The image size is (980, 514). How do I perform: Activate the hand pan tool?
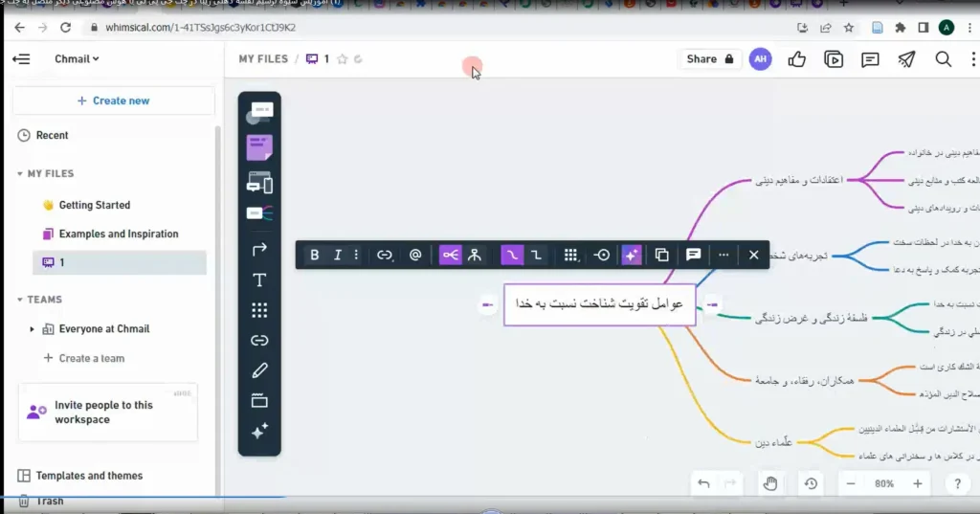click(x=770, y=483)
